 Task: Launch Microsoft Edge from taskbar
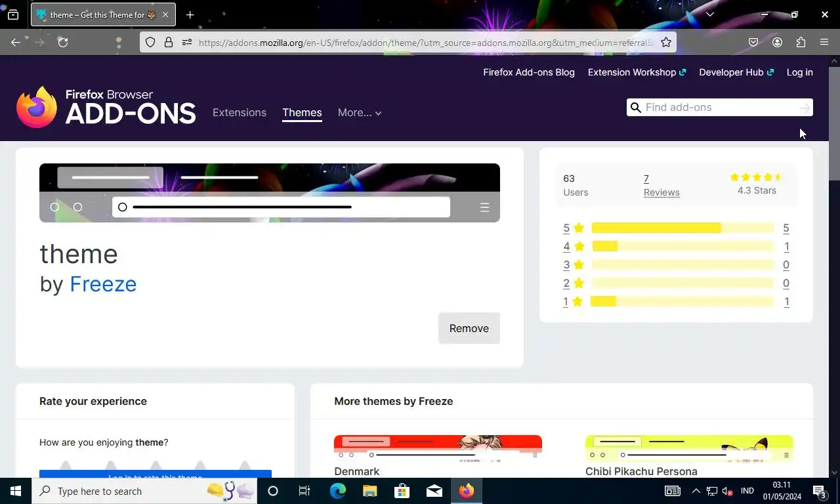point(337,491)
